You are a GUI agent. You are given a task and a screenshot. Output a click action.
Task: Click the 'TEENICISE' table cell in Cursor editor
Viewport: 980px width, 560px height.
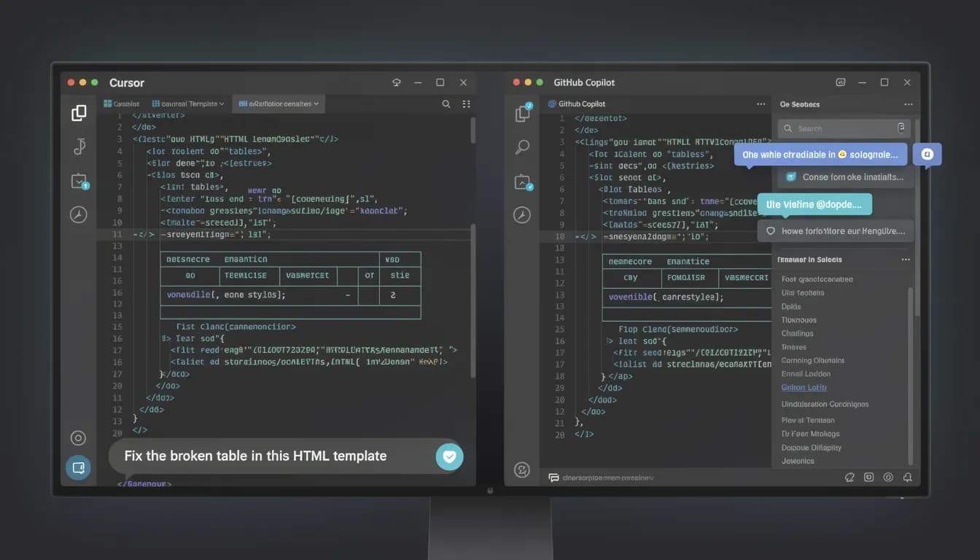coord(250,276)
